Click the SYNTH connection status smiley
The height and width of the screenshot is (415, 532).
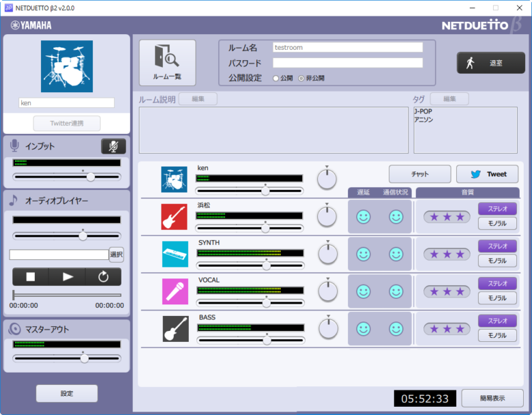pyautogui.click(x=396, y=254)
